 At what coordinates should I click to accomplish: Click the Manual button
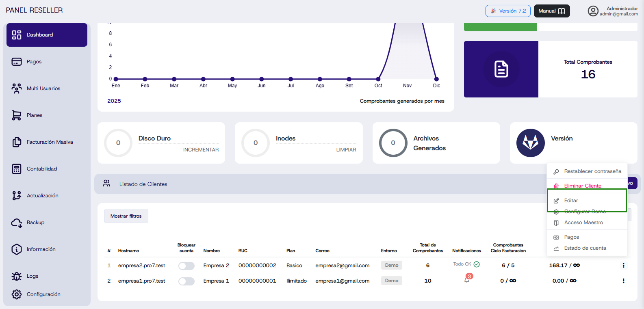click(x=551, y=11)
